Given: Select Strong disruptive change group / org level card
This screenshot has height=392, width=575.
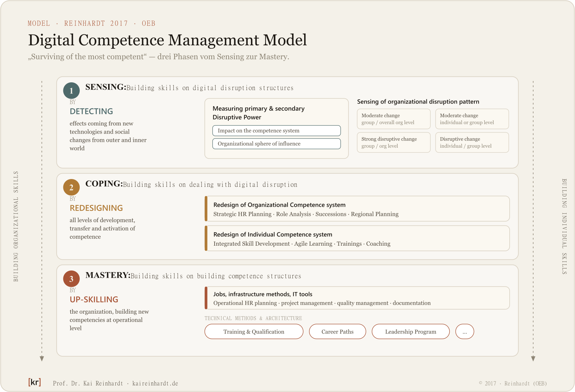Looking at the screenshot, I should pyautogui.click(x=394, y=142).
